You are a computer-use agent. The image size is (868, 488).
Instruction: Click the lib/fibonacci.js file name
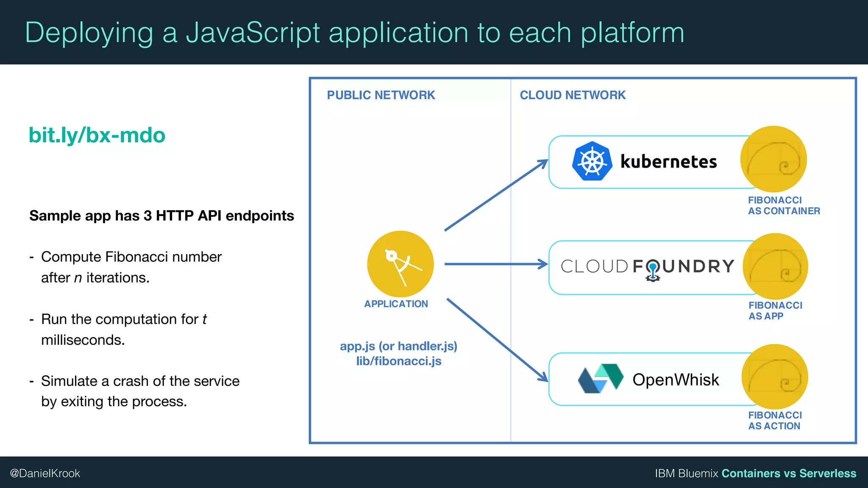pos(398,361)
